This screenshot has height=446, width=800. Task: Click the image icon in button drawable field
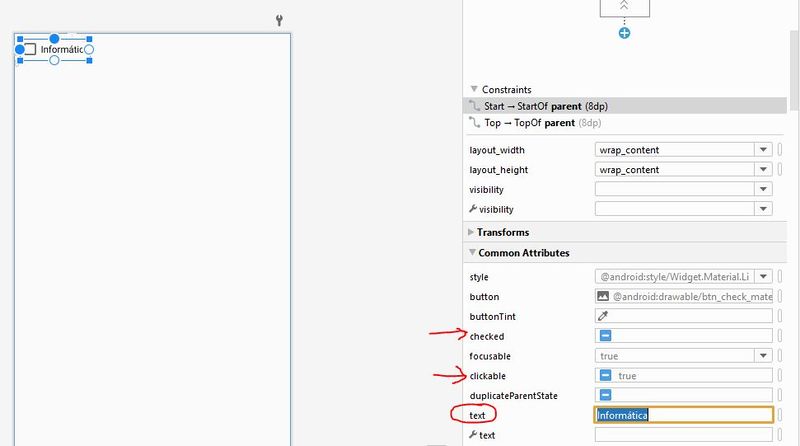(603, 296)
